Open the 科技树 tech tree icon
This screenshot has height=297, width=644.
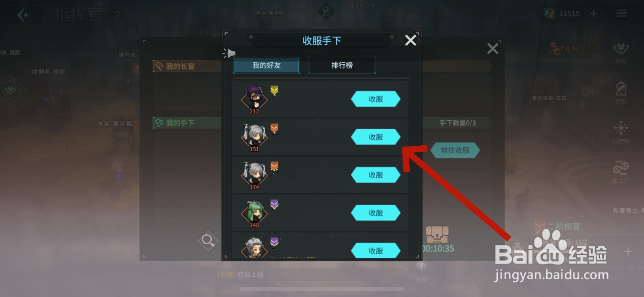621,132
